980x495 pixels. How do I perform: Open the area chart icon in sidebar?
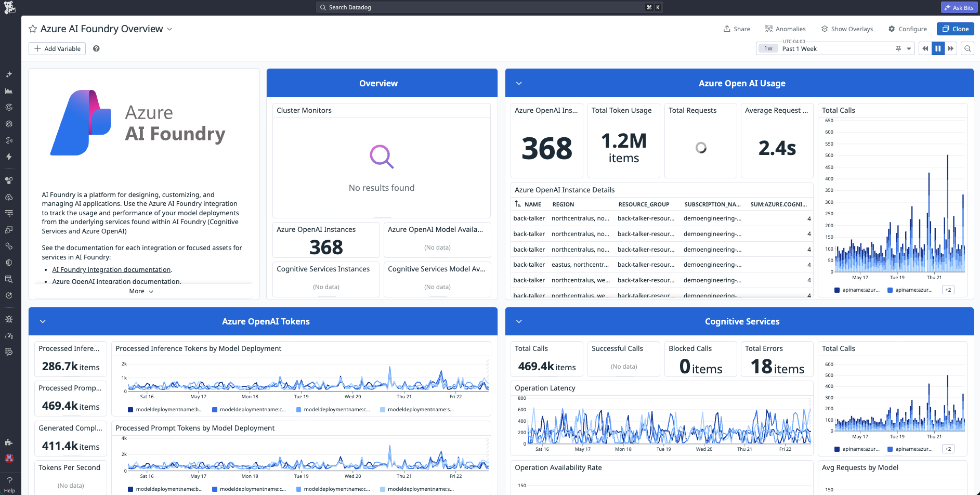9,91
